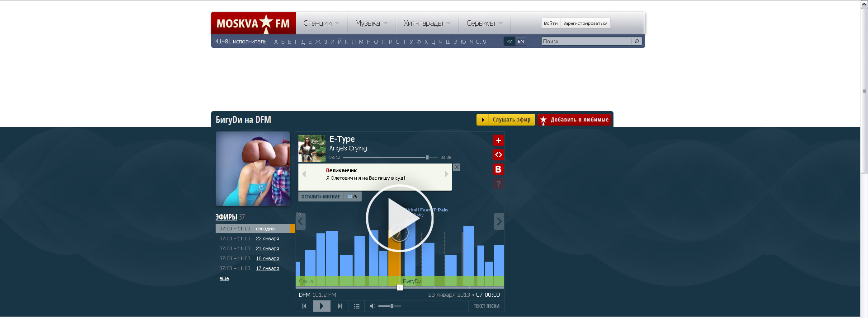Close the listener comment popup

457,167
